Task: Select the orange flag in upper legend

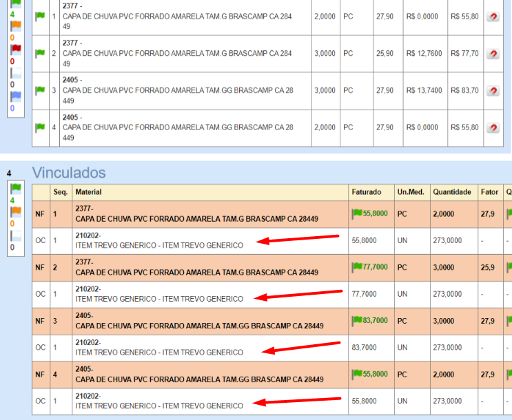Action: coord(16,26)
